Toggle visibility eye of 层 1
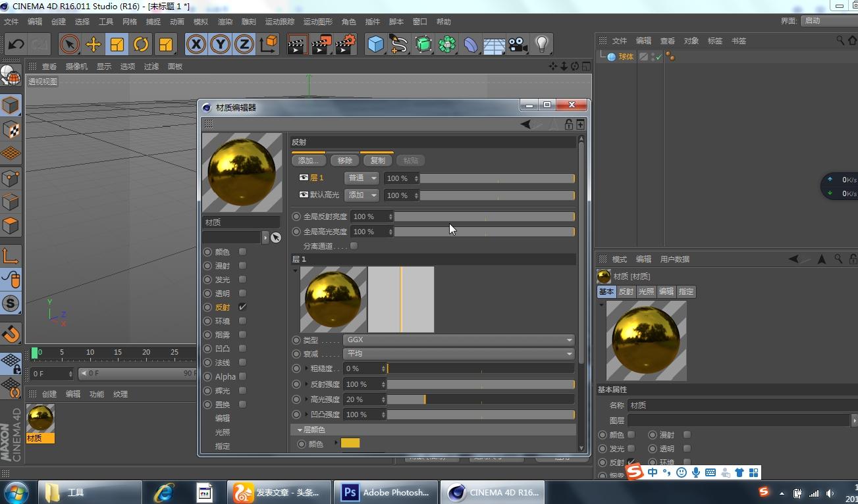Screen dimensions: 858x504 tap(304, 178)
